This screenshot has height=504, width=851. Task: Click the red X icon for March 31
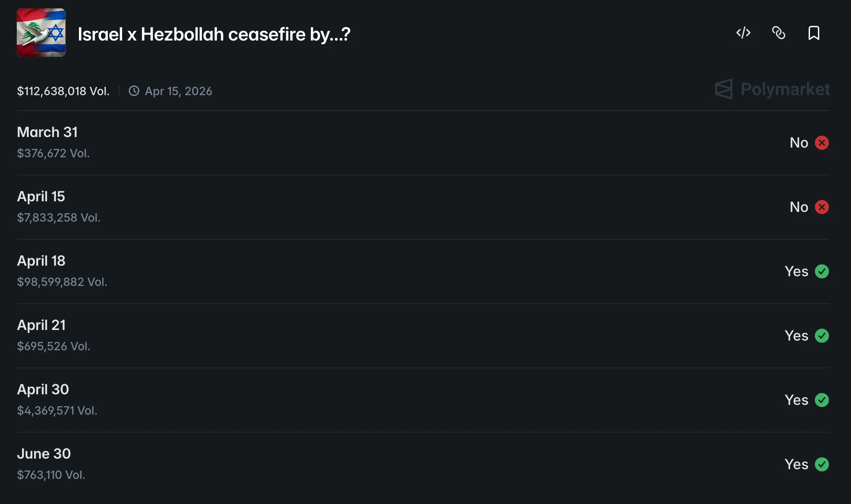822,143
